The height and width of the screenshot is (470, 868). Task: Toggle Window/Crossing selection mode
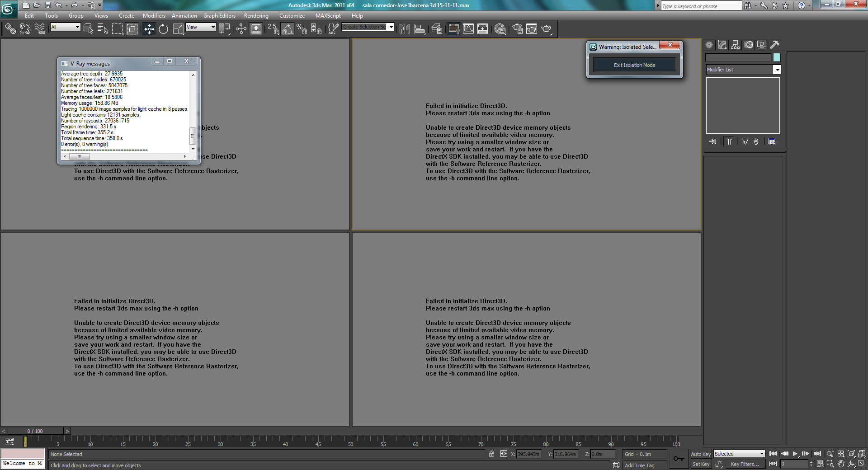click(132, 29)
